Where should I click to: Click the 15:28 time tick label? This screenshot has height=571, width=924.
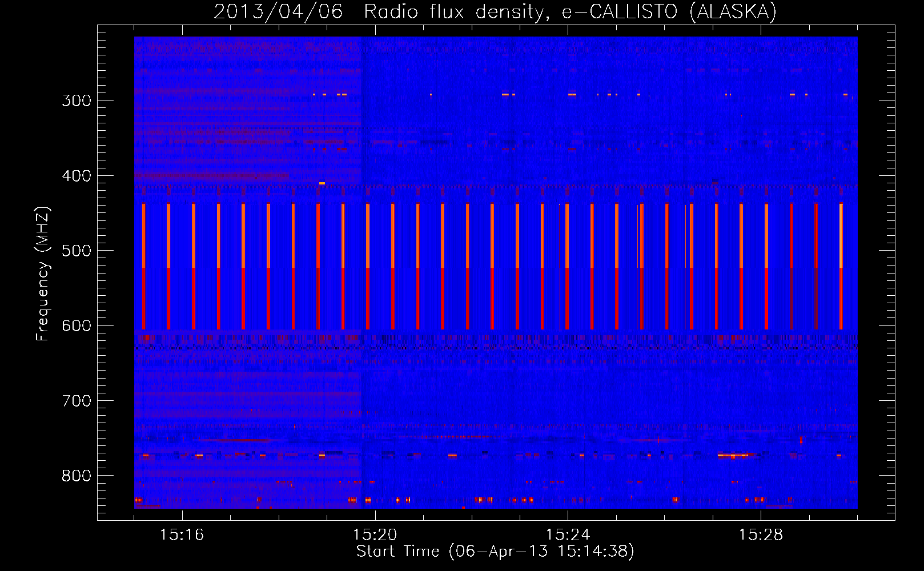(x=761, y=535)
